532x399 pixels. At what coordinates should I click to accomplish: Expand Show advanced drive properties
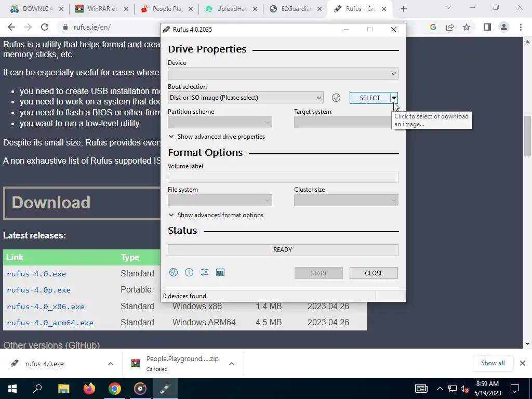click(x=217, y=137)
